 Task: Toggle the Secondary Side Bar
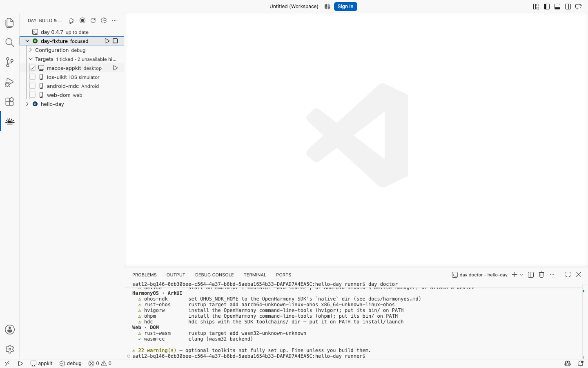click(x=568, y=7)
